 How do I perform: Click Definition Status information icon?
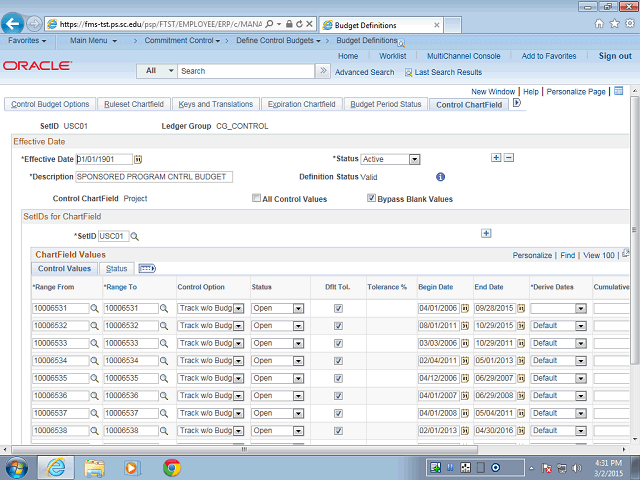click(440, 177)
